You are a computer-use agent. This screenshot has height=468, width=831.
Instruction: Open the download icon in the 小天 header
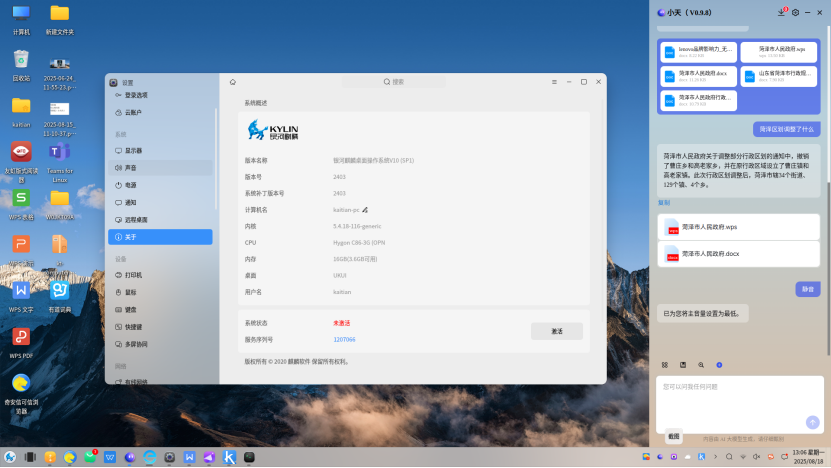pos(780,12)
